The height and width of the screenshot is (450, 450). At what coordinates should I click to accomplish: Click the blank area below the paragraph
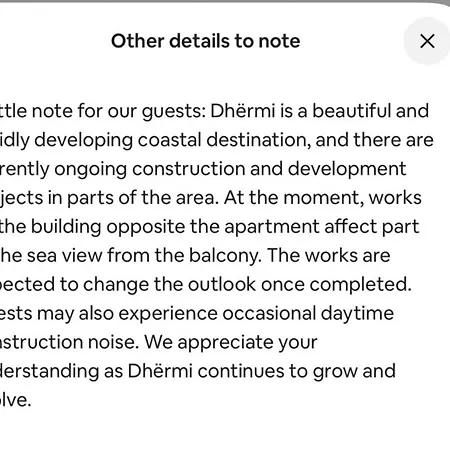point(225,430)
